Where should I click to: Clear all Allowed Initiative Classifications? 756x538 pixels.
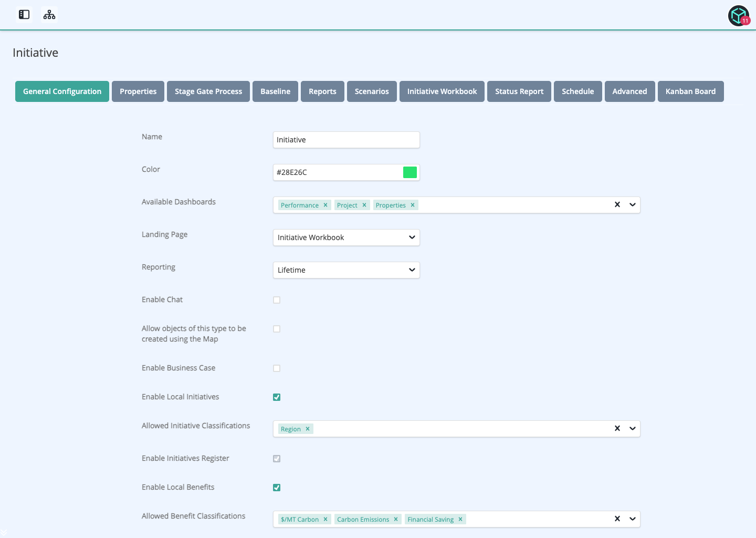point(617,428)
